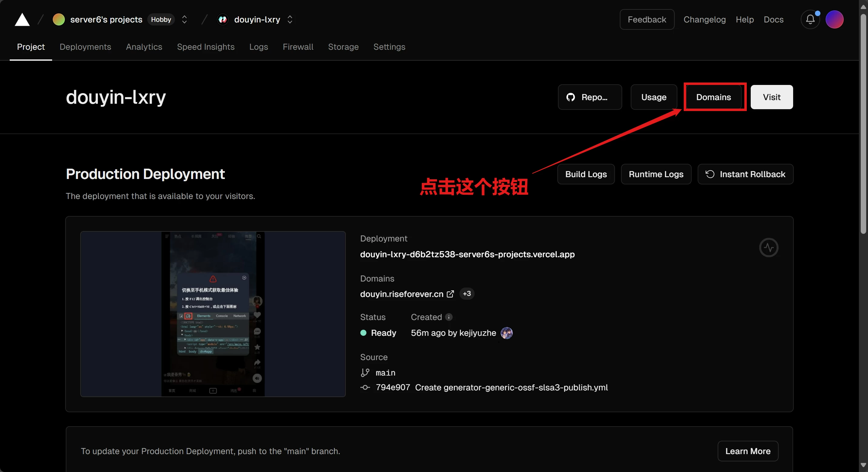
Task: Open the deployment preview thumbnail
Action: pos(213,314)
